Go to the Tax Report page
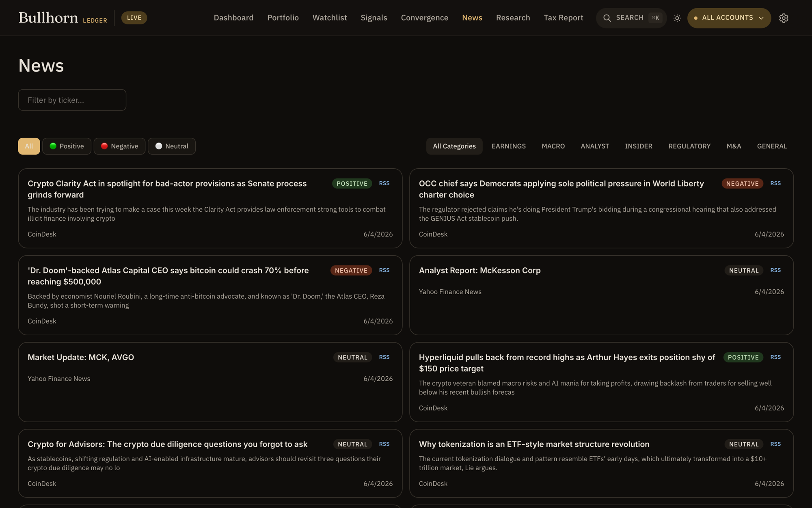 pyautogui.click(x=564, y=18)
